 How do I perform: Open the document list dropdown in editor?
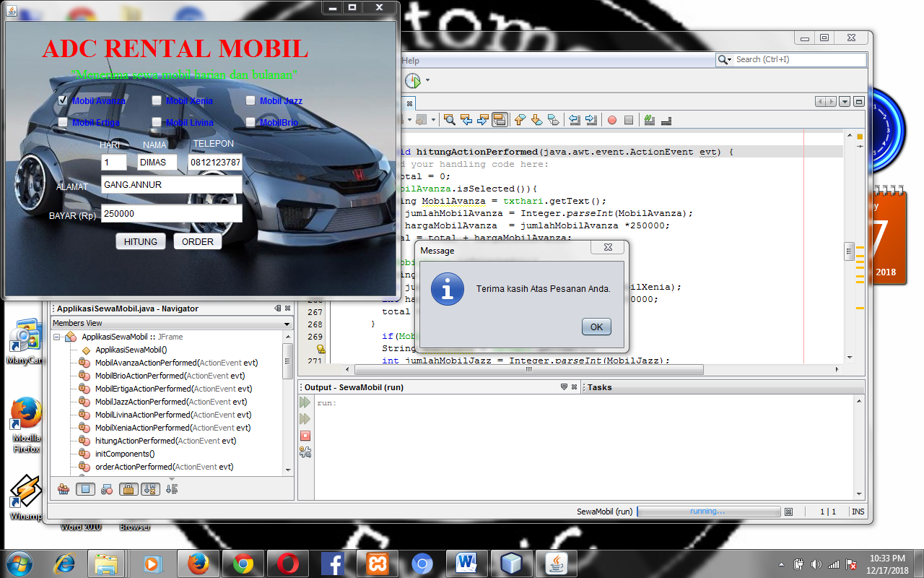845,102
